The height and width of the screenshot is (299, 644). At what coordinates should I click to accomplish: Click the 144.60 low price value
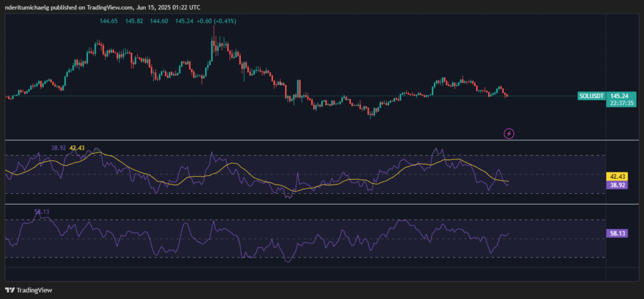coord(159,21)
